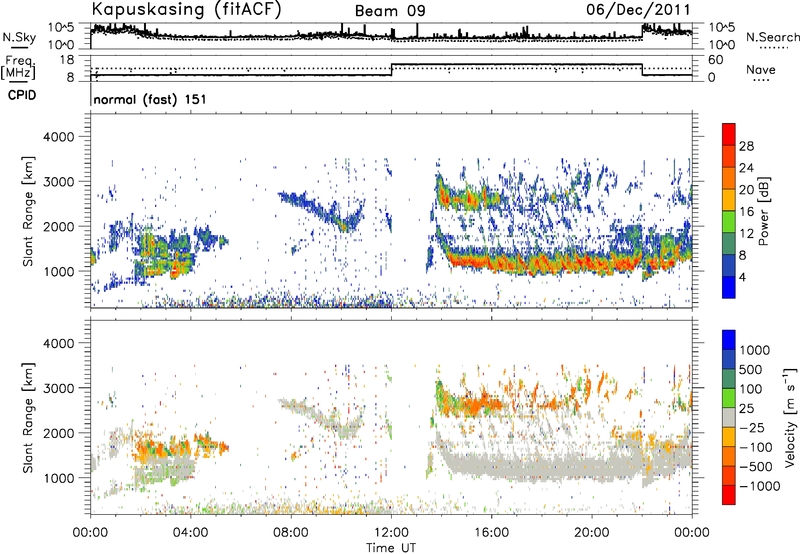800x554 pixels.
Task: Click the "Power [dB]" color bar title
Action: (763, 211)
